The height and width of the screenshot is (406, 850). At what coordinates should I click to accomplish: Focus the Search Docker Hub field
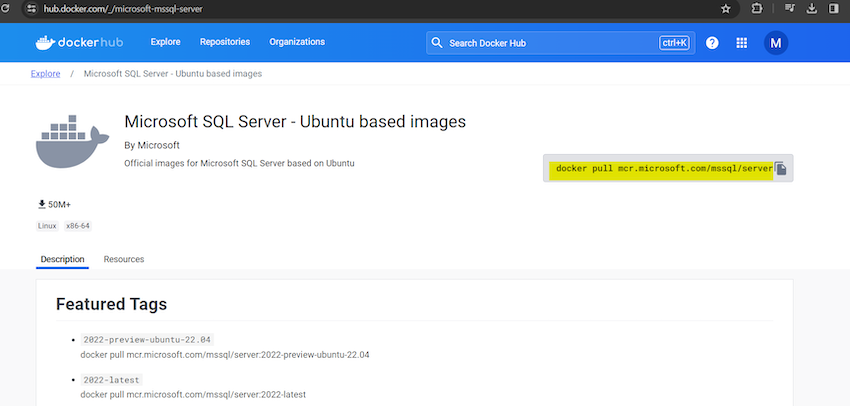(561, 43)
